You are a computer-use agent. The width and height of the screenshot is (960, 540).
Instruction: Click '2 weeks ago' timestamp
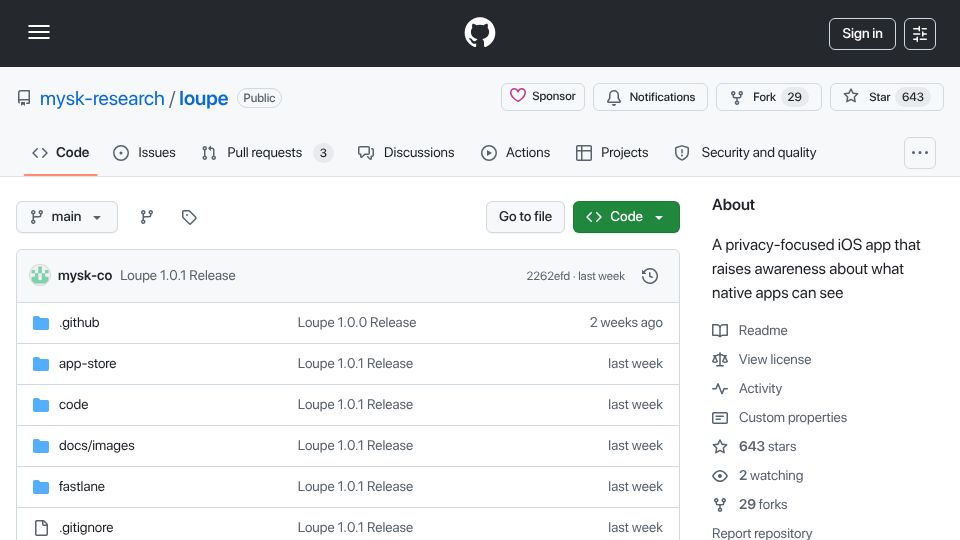626,323
